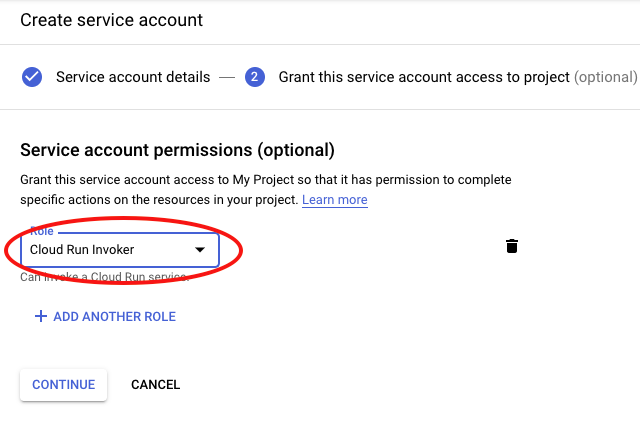Go back to Service account details step
The image size is (640, 425).
tap(133, 77)
